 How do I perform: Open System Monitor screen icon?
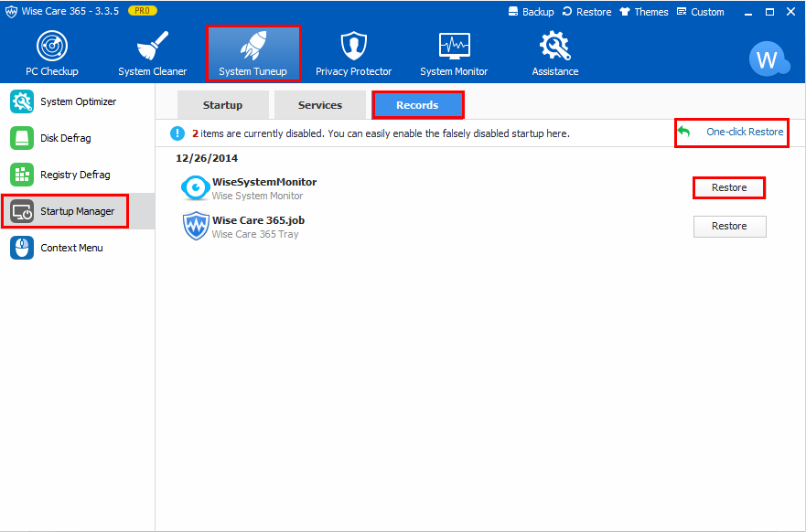[454, 46]
